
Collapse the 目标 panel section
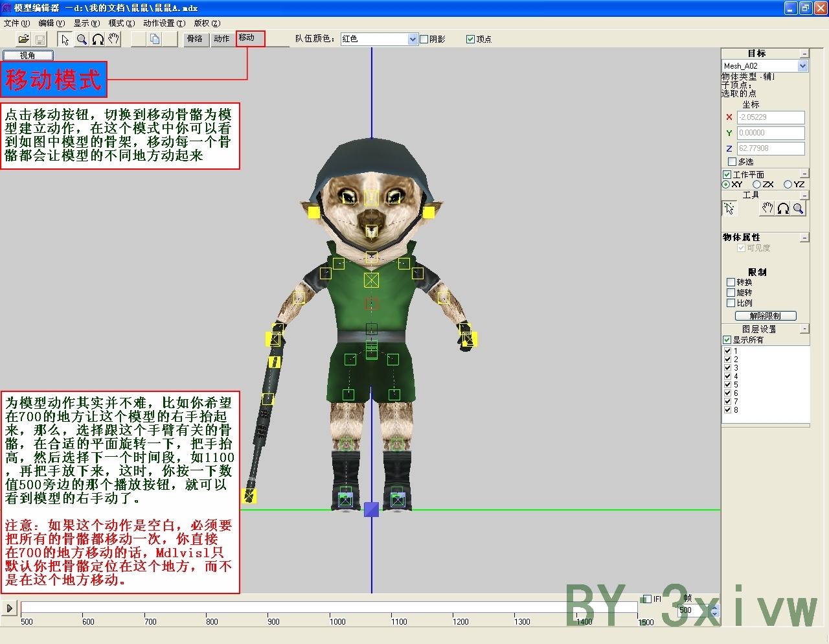coord(804,54)
